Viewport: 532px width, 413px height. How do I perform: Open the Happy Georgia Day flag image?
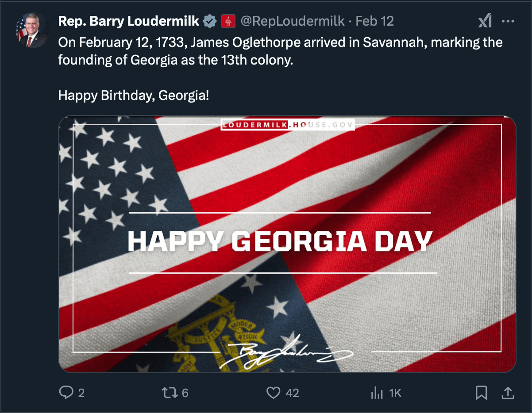287,244
